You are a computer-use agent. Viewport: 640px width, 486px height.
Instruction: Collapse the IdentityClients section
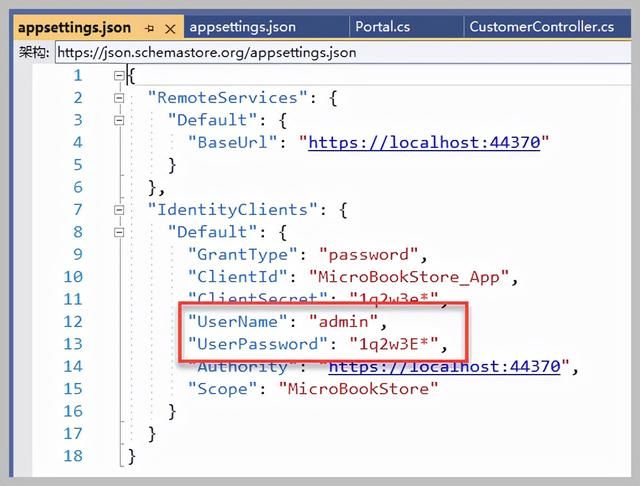point(120,210)
